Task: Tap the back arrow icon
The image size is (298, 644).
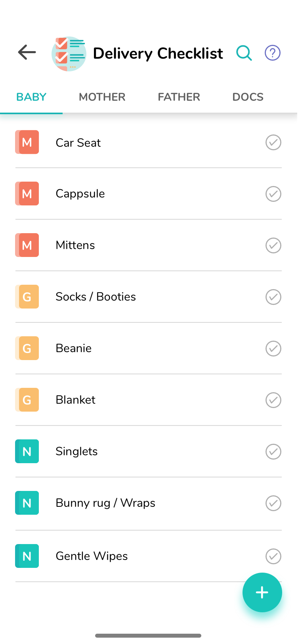Action: [x=27, y=52]
